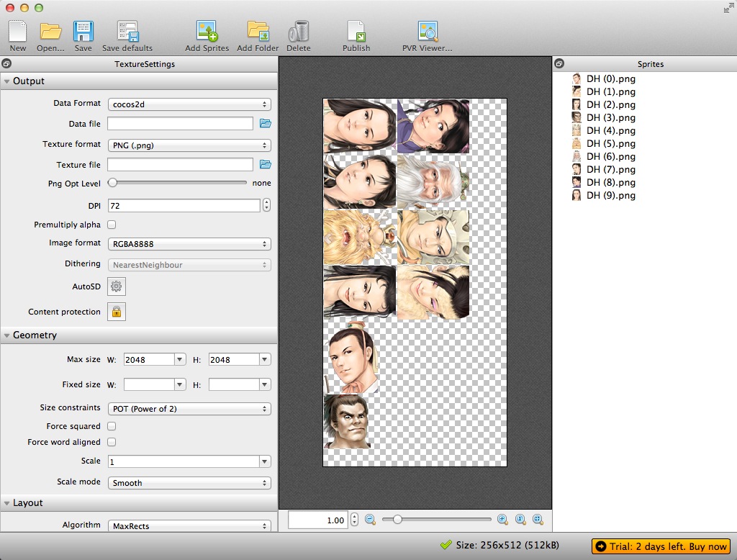The height and width of the screenshot is (560, 737).
Task: Click the folder icon beside Data file
Action: coord(265,123)
